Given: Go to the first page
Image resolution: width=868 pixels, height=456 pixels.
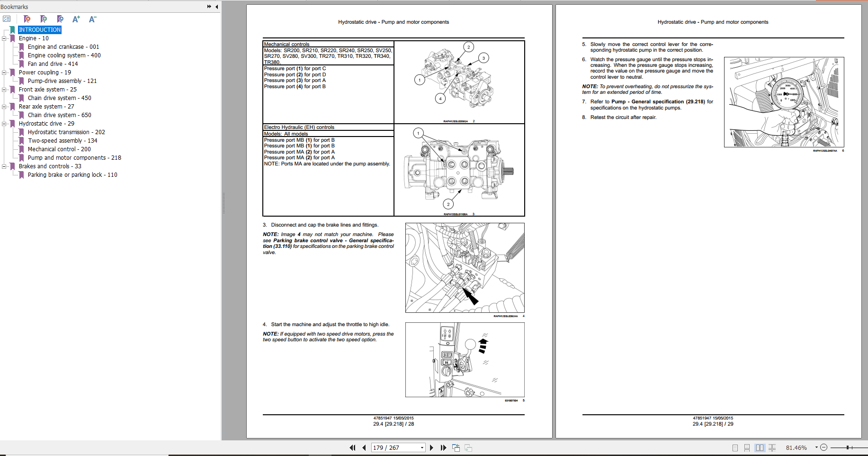Looking at the screenshot, I should point(352,447).
